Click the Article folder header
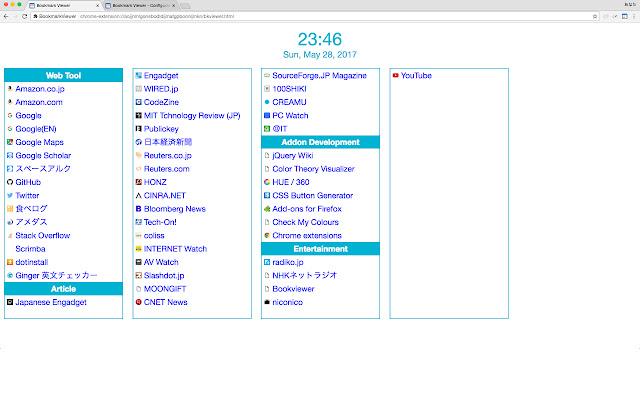The image size is (640, 400). tap(63, 289)
